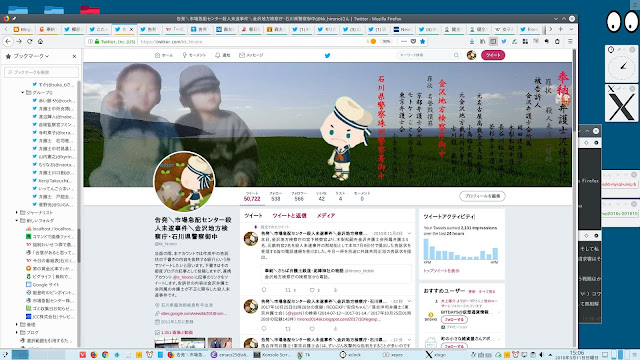Save page to Pocket from address bar
640x360 pixels.
click(x=413, y=41)
